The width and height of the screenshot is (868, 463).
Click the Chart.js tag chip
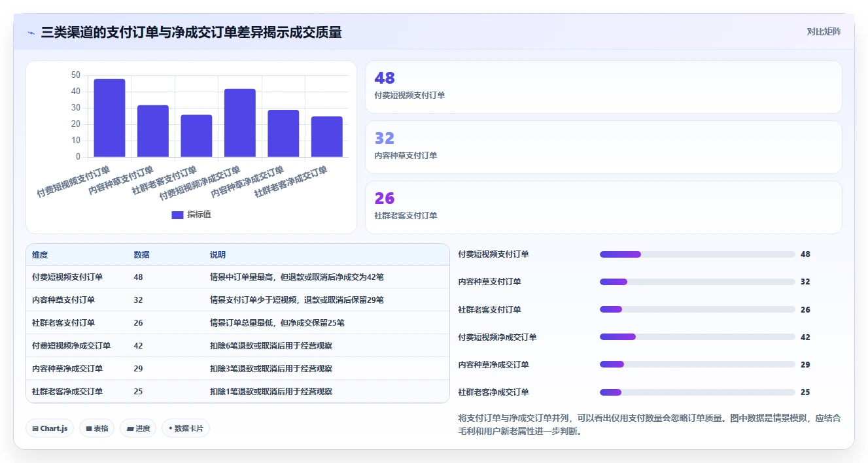click(50, 428)
